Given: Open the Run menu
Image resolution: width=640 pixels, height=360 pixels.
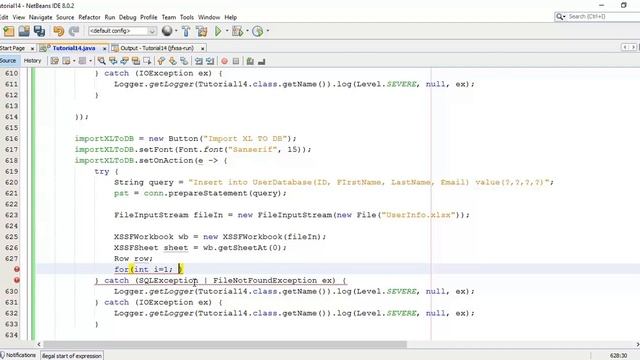Looking at the screenshot, I should coord(110,17).
